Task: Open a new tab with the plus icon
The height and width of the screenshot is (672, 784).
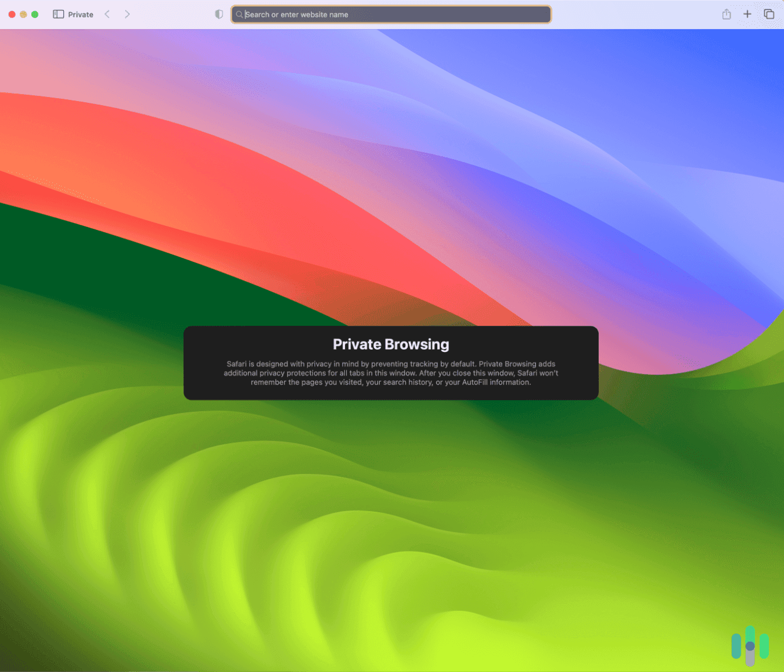Action: [x=747, y=14]
